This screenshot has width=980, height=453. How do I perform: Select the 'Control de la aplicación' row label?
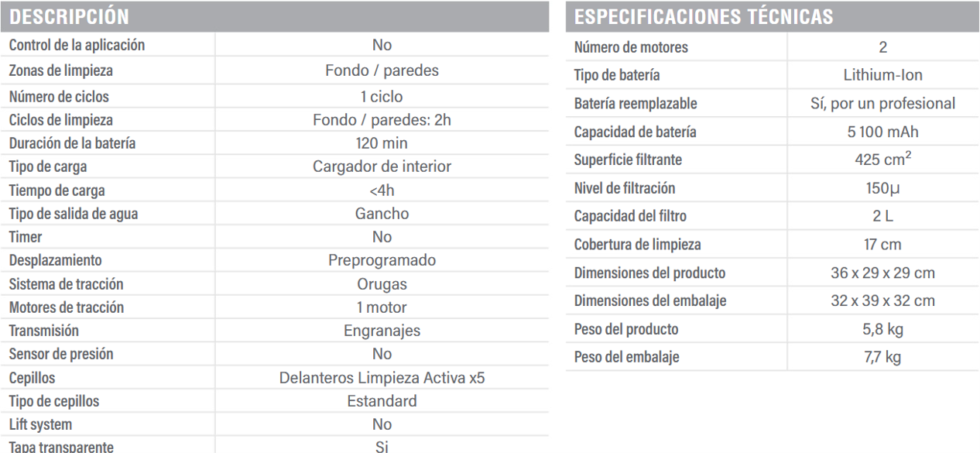[x=77, y=46]
